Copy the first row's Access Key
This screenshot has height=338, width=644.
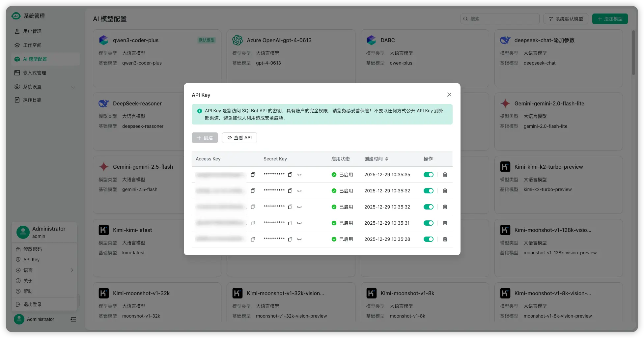[x=253, y=175]
